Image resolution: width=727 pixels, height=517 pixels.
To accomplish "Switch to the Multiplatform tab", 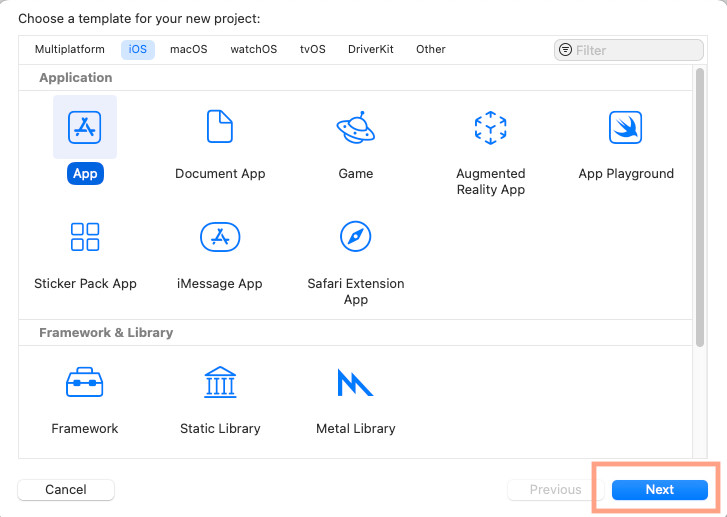I will (69, 49).
